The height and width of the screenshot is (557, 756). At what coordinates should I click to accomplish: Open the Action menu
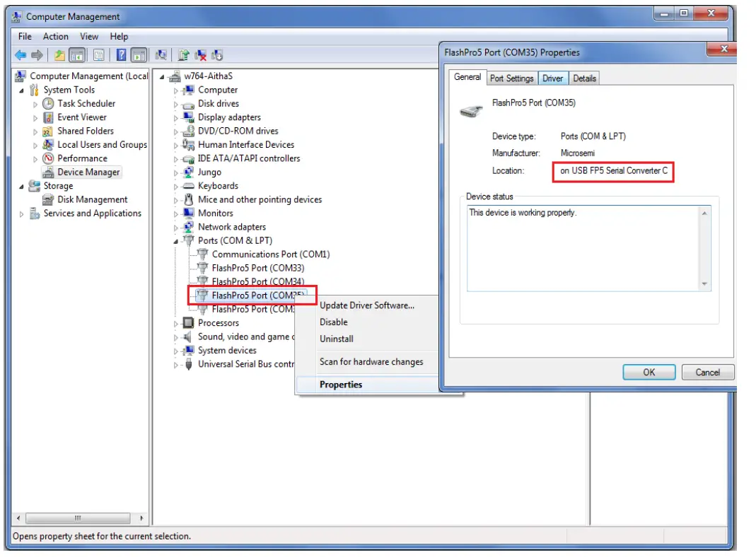pos(56,36)
